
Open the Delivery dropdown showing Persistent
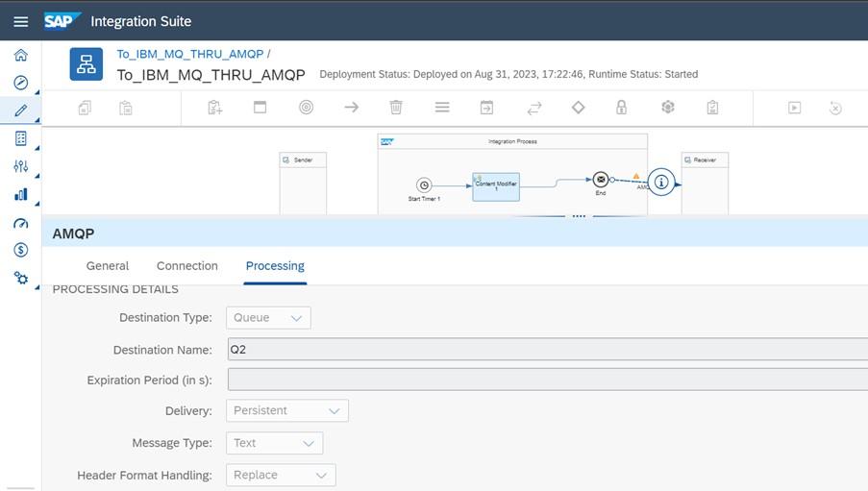point(287,410)
